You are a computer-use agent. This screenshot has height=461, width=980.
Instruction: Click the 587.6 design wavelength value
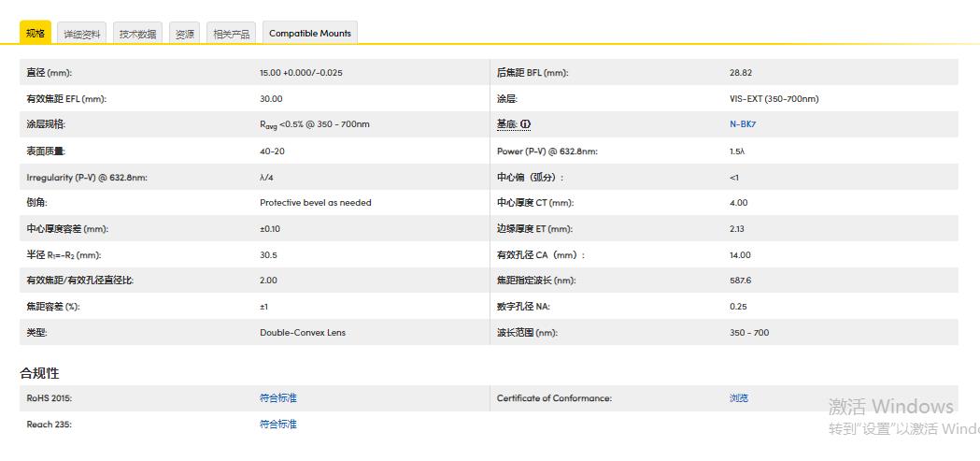(740, 281)
